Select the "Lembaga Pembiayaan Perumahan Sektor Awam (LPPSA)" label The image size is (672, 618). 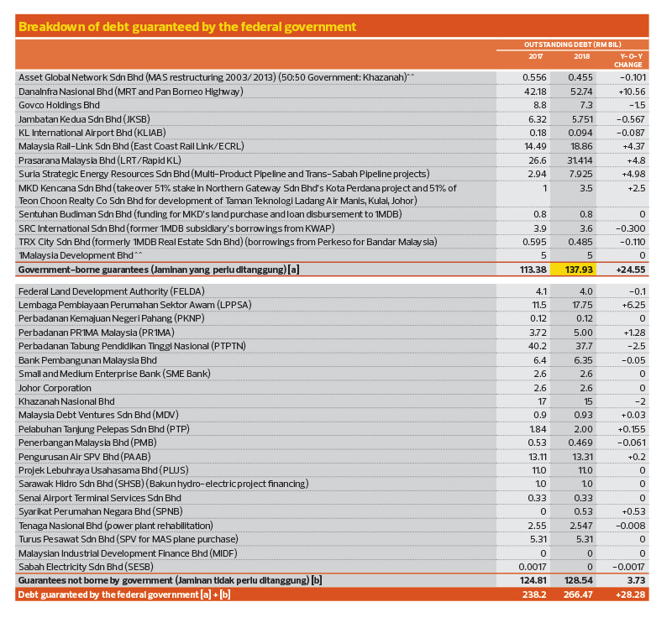pos(135,305)
